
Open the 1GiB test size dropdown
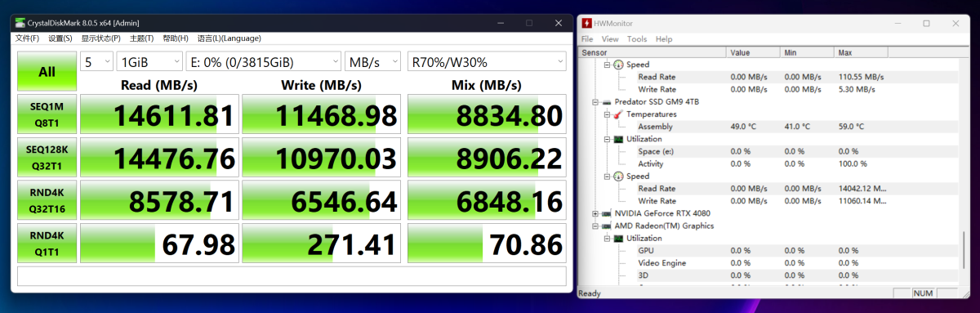[150, 62]
